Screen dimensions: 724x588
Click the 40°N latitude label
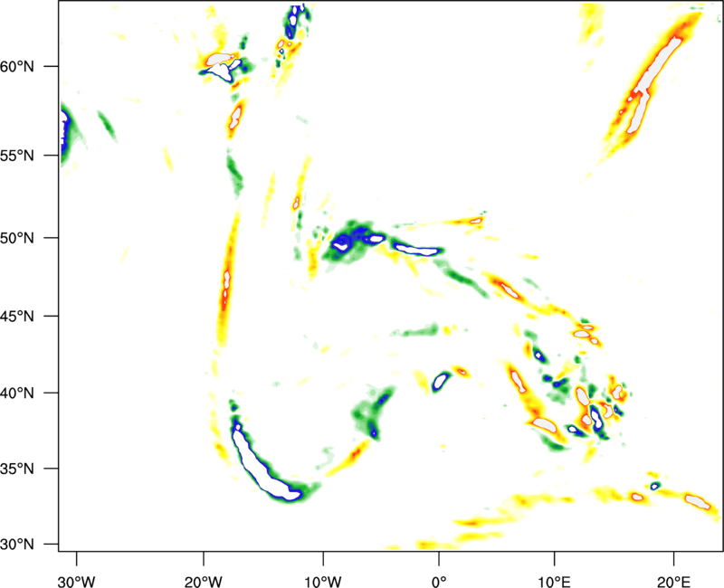click(x=17, y=394)
